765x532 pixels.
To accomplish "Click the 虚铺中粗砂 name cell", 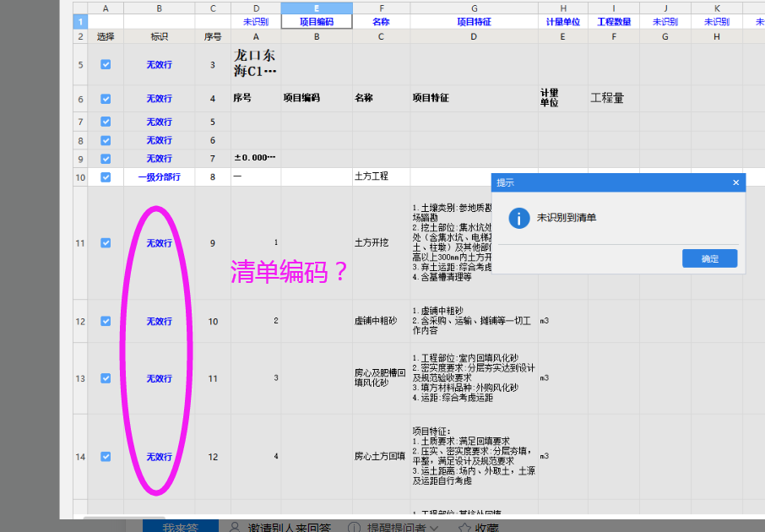I will [381, 321].
